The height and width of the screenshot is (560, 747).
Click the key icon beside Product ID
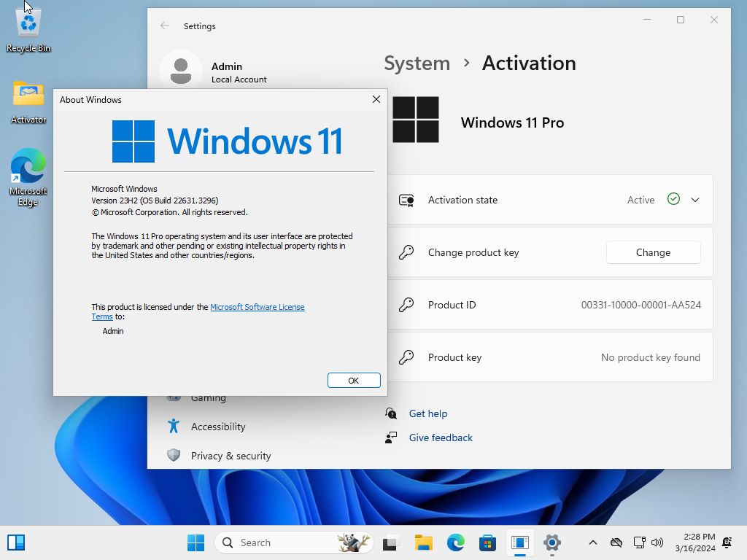406,305
